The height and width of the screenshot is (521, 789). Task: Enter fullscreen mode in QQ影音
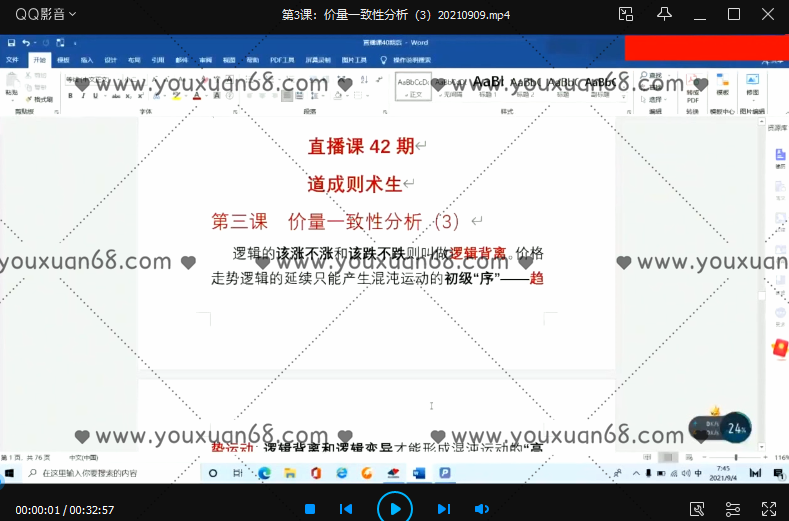pyautogui.click(x=768, y=509)
